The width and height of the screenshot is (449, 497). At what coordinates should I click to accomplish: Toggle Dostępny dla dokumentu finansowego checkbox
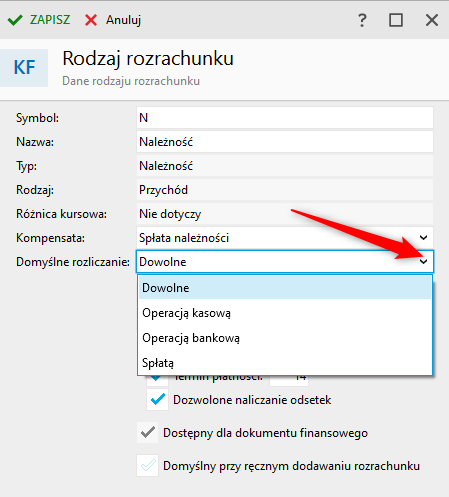click(x=147, y=432)
